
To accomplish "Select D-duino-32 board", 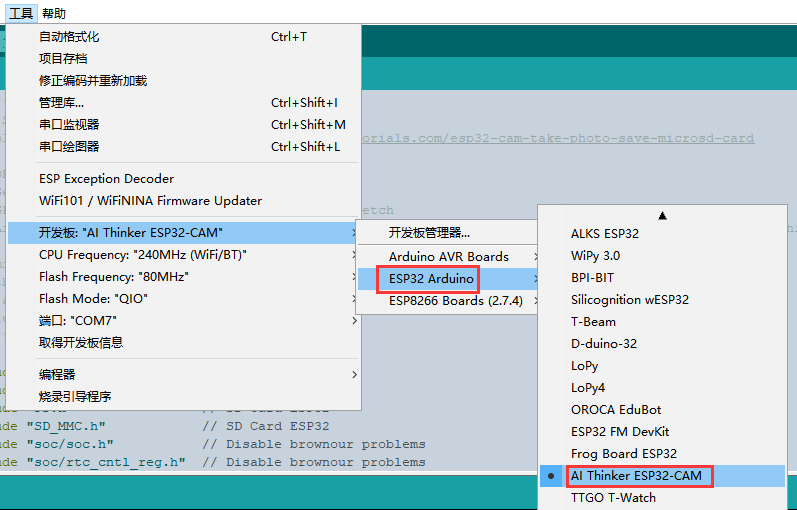I will (x=662, y=343).
